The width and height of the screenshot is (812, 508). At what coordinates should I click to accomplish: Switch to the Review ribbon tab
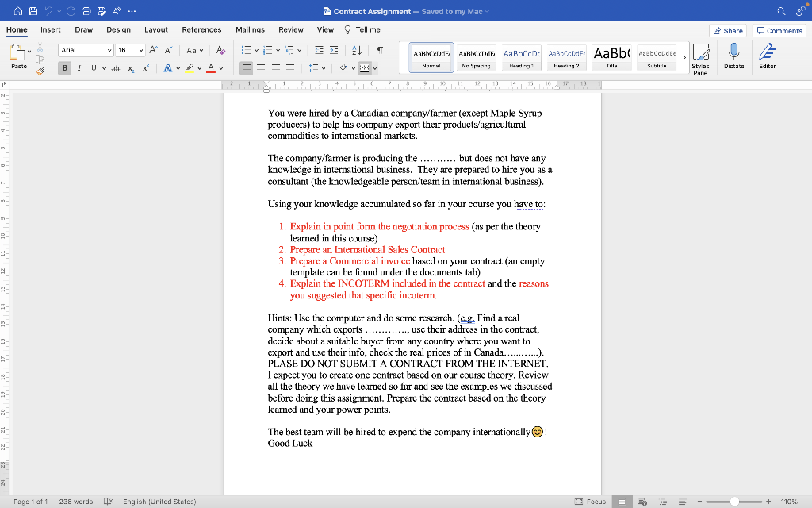(293, 29)
